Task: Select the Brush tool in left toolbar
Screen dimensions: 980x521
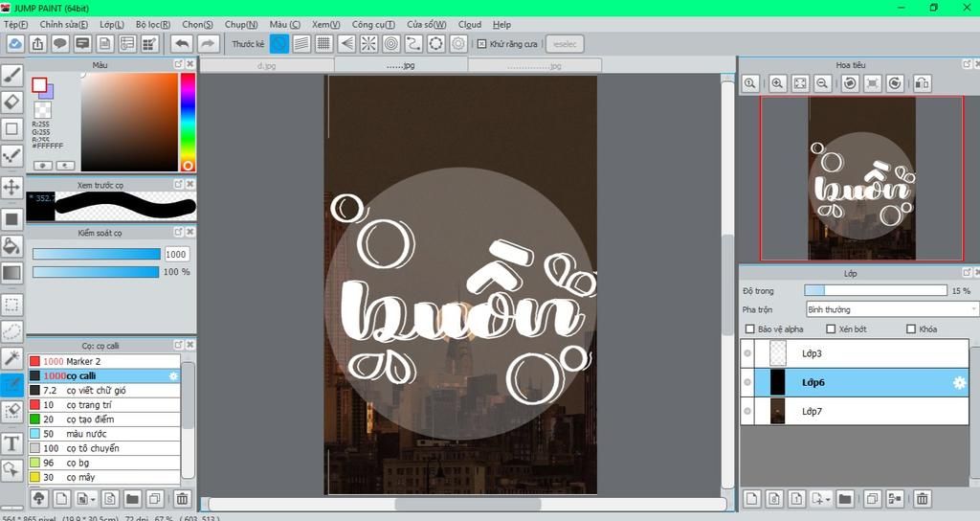Action: [x=11, y=76]
